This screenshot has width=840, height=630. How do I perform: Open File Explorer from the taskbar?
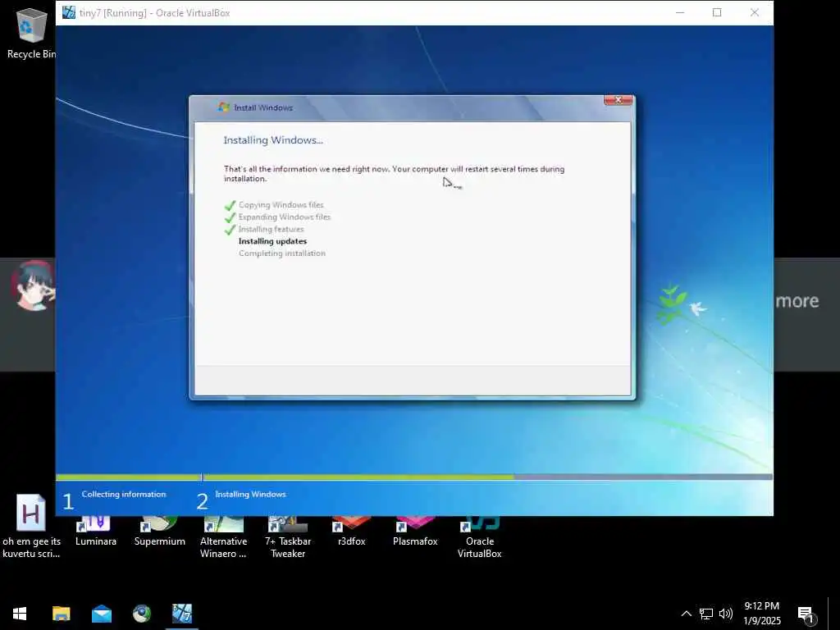61,614
